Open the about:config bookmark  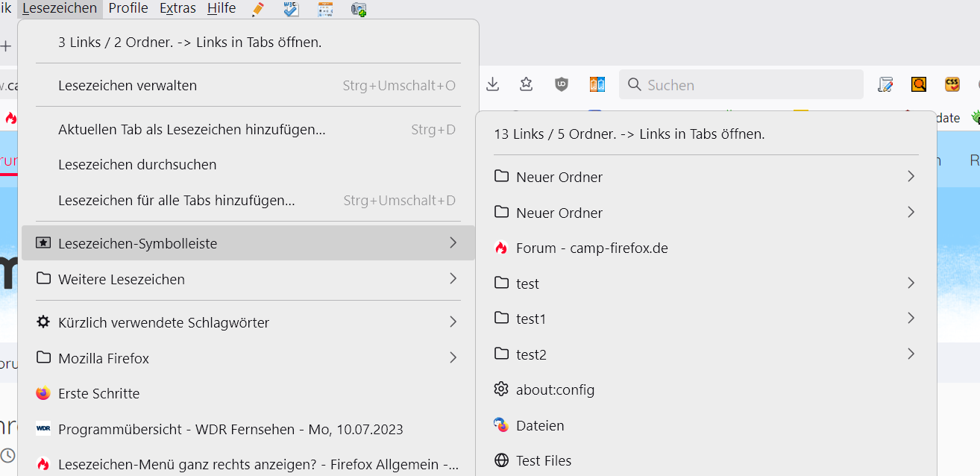(x=555, y=389)
